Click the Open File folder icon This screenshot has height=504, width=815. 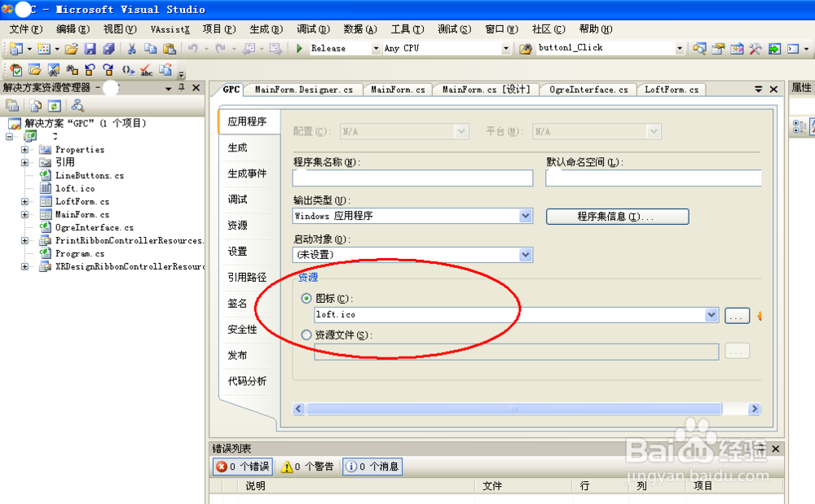pos(71,49)
